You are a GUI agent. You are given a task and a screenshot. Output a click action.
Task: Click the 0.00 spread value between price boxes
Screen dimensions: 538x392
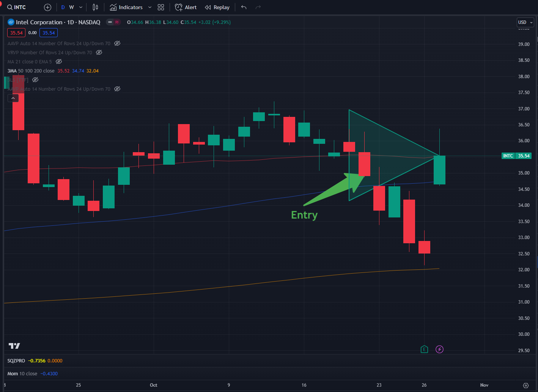pos(33,33)
